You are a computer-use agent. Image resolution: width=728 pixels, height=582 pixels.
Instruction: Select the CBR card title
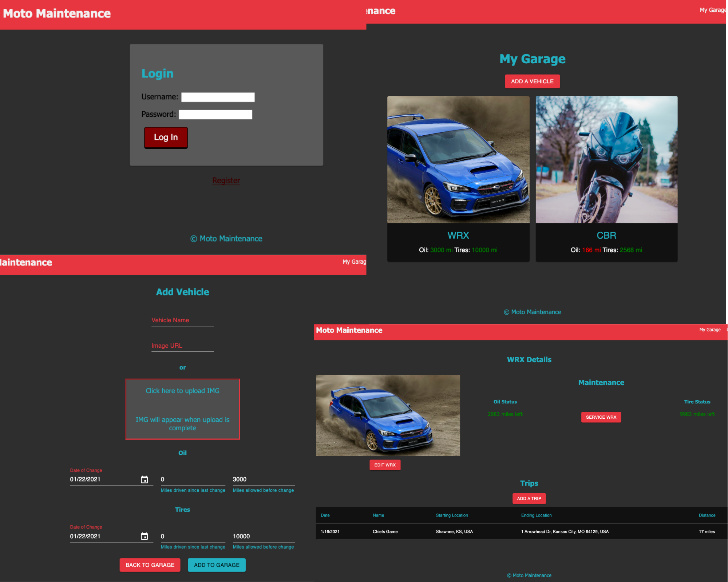pos(606,235)
